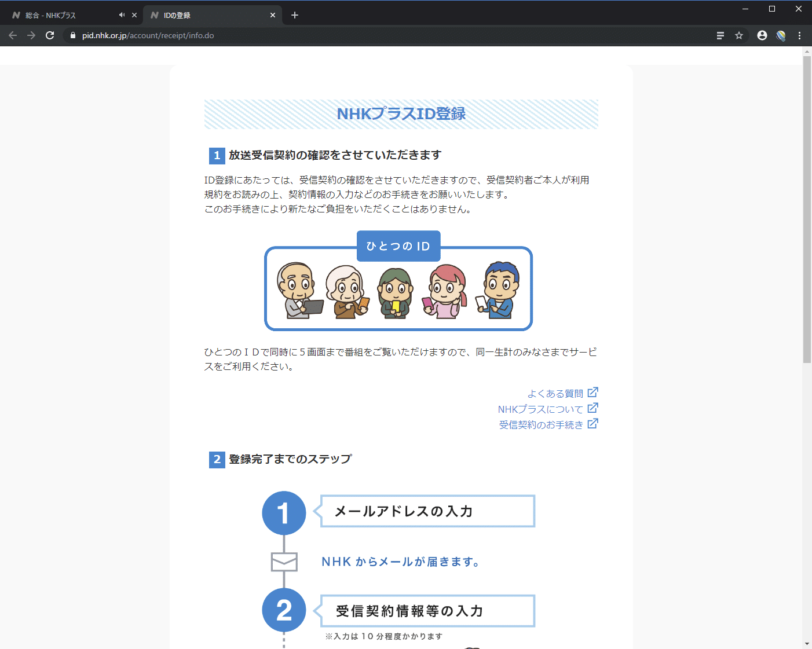The image size is (812, 649).
Task: Open the よくある質問 link
Action: [555, 394]
